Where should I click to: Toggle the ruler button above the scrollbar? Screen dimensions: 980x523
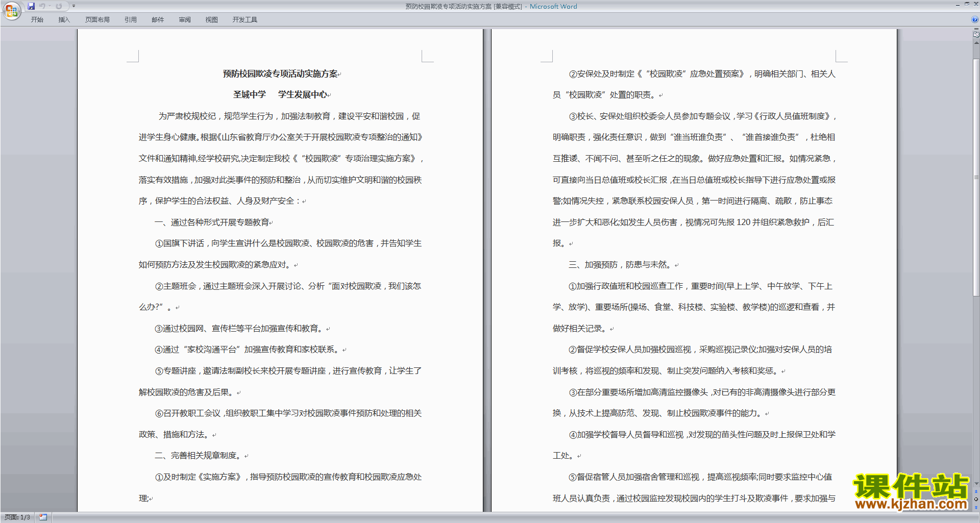tap(976, 35)
